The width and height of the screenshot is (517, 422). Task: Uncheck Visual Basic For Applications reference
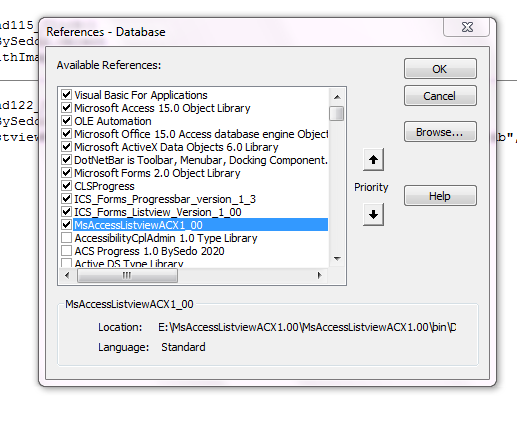pos(66,95)
